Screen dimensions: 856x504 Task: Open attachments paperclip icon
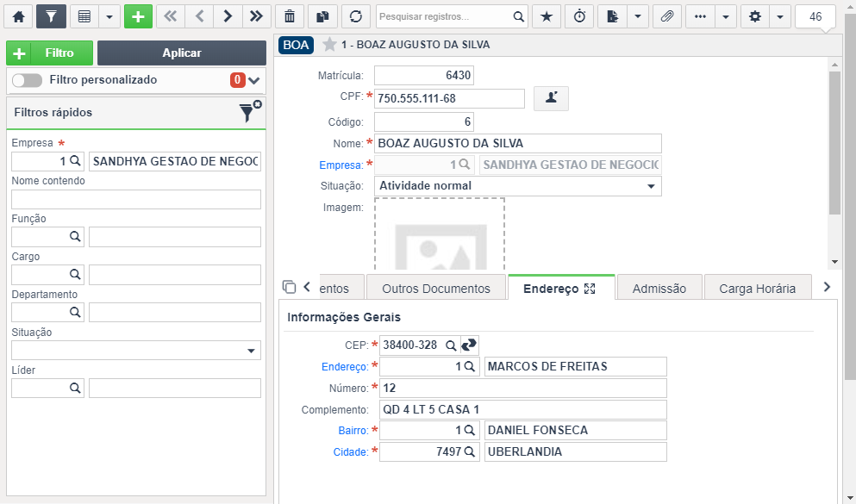(666, 17)
